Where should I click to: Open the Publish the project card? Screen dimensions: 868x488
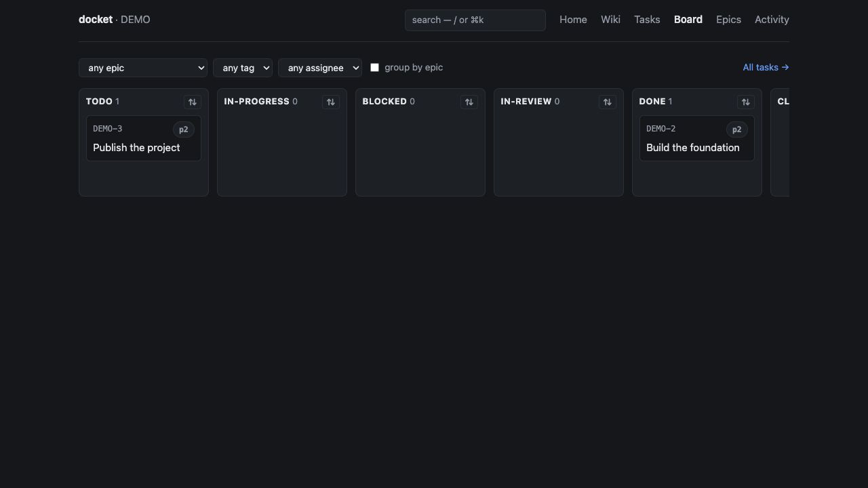tap(144, 138)
